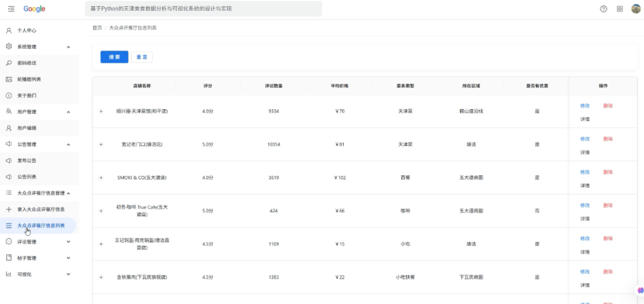This screenshot has width=644, height=304.
Task: Click the 公告列表 speaker icon
Action: [9, 177]
